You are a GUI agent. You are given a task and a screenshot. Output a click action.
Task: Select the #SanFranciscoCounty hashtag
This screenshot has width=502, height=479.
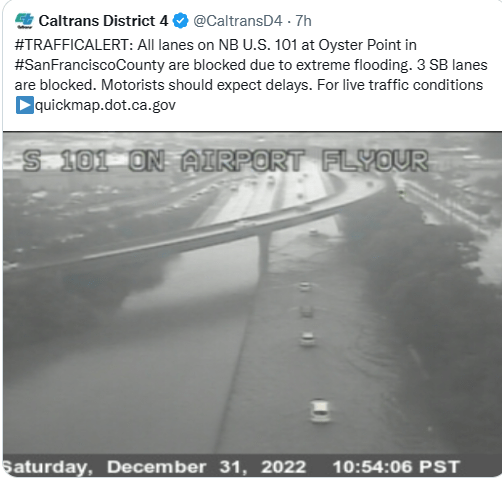[x=90, y=65]
